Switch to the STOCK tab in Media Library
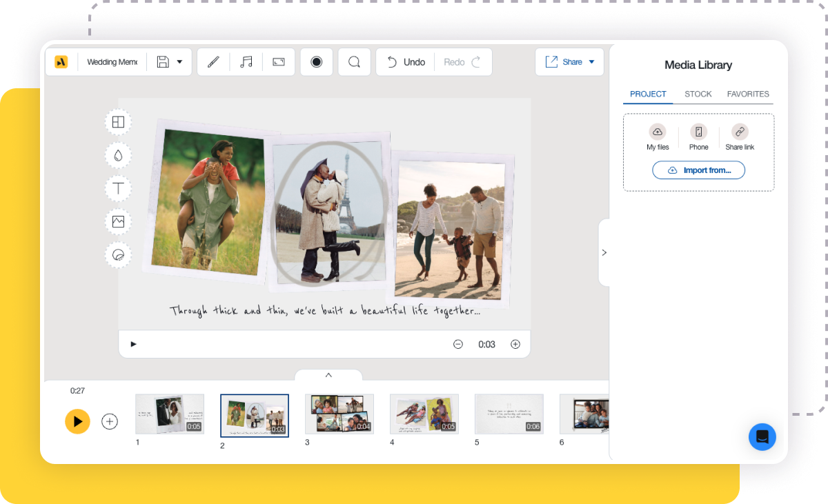This screenshot has height=504, width=828. (x=698, y=94)
